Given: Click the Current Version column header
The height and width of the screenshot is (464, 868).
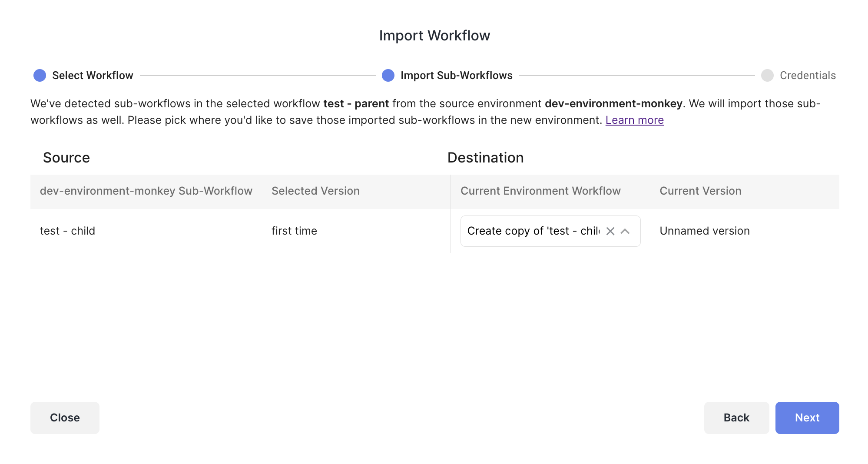Looking at the screenshot, I should click(x=700, y=191).
